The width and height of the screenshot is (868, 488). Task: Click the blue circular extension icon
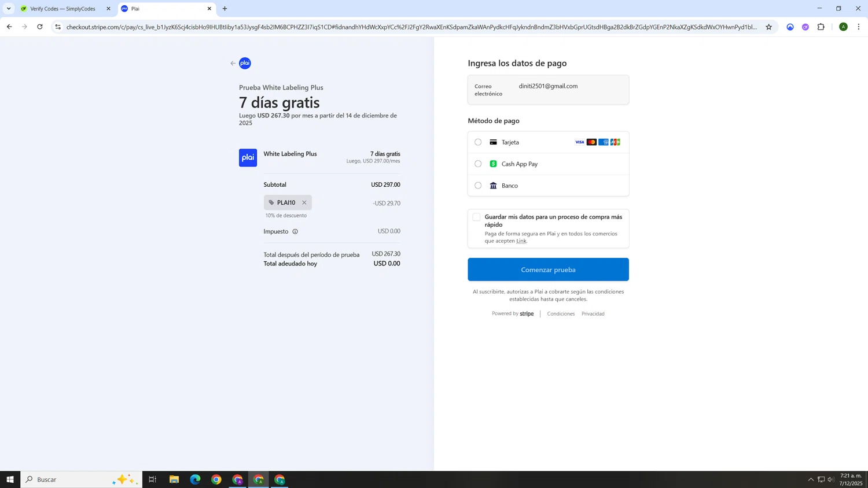[x=790, y=27]
